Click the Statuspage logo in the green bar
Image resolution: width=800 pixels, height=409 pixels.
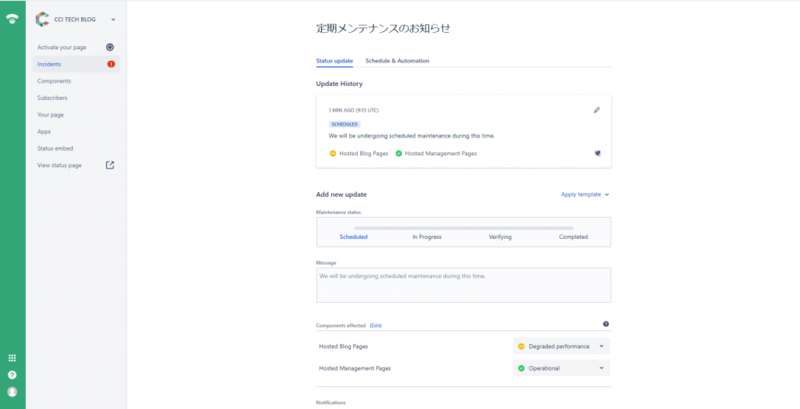pyautogui.click(x=12, y=19)
